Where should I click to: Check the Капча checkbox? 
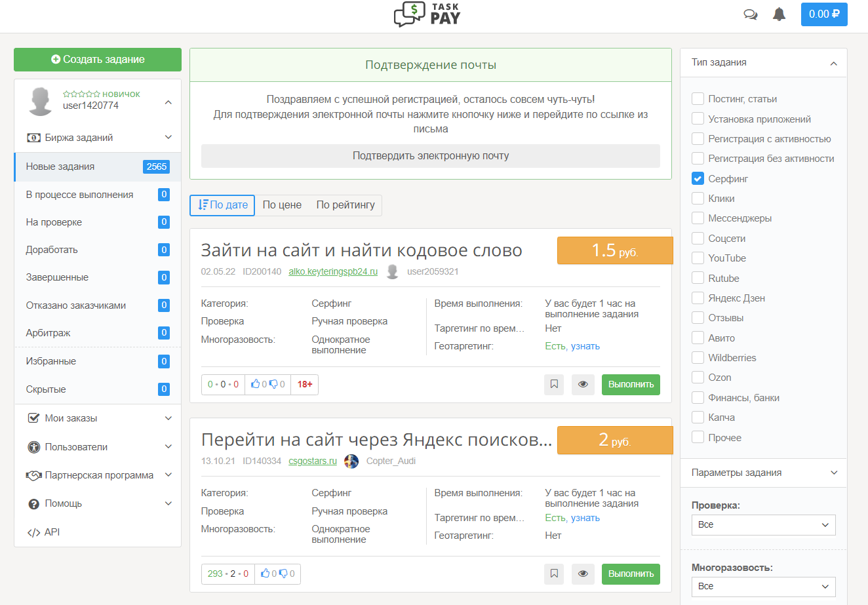(698, 418)
